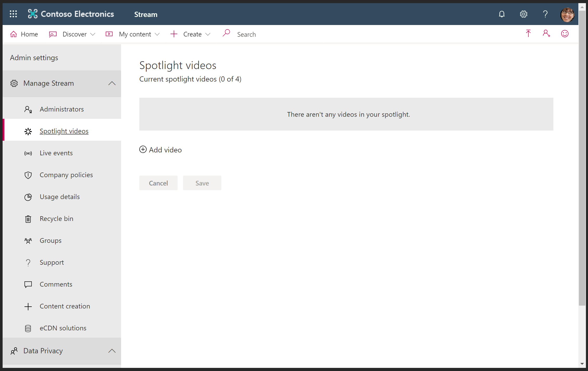Open the notifications bell

pos(502,14)
